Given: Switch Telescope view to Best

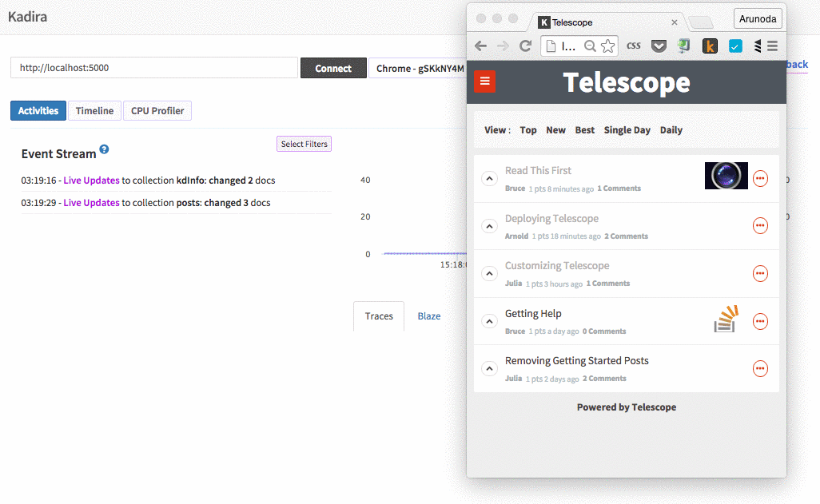Looking at the screenshot, I should point(585,130).
